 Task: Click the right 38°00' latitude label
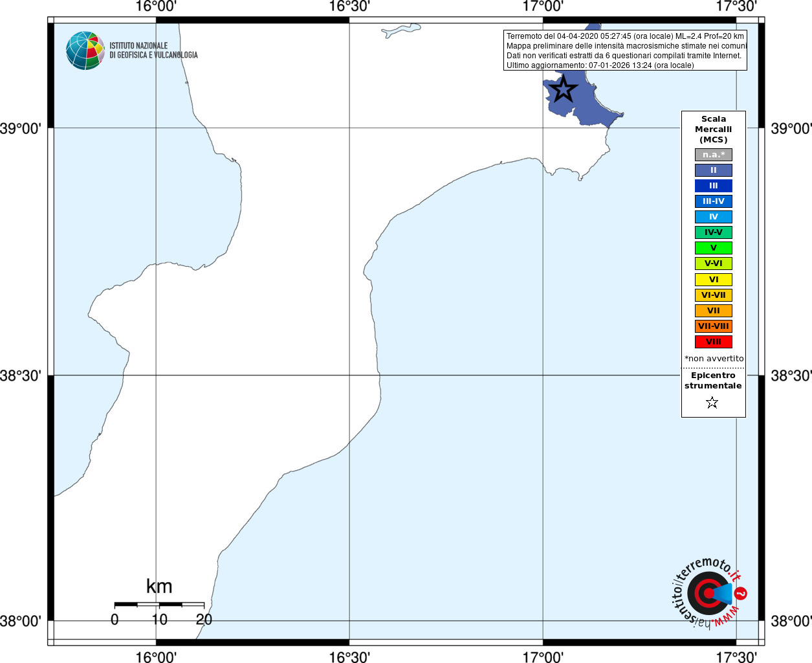(x=791, y=622)
